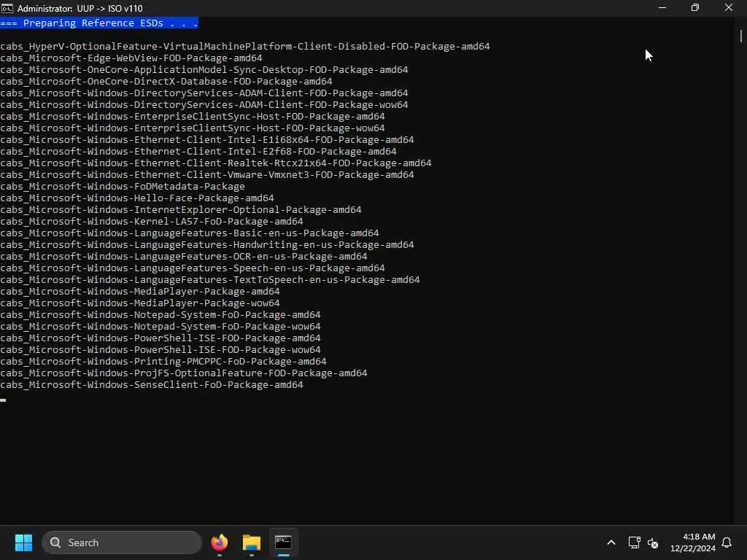Open the notification bell icon
The height and width of the screenshot is (560, 747).
pos(727,542)
